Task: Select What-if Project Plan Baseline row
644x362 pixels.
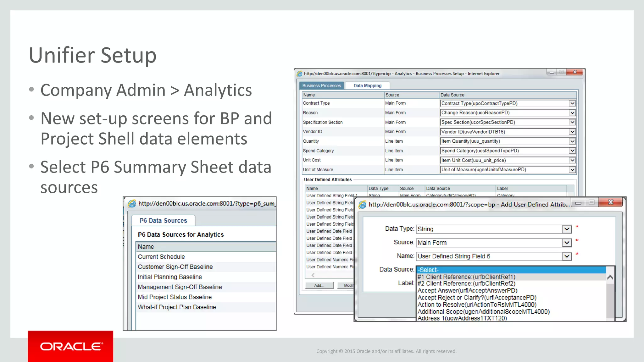Action: 206,307
